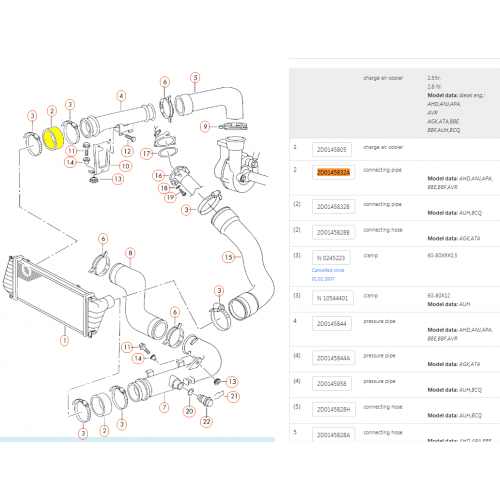Click callout number 21 in the diagram
The width and height of the screenshot is (500, 500).
click(x=234, y=396)
